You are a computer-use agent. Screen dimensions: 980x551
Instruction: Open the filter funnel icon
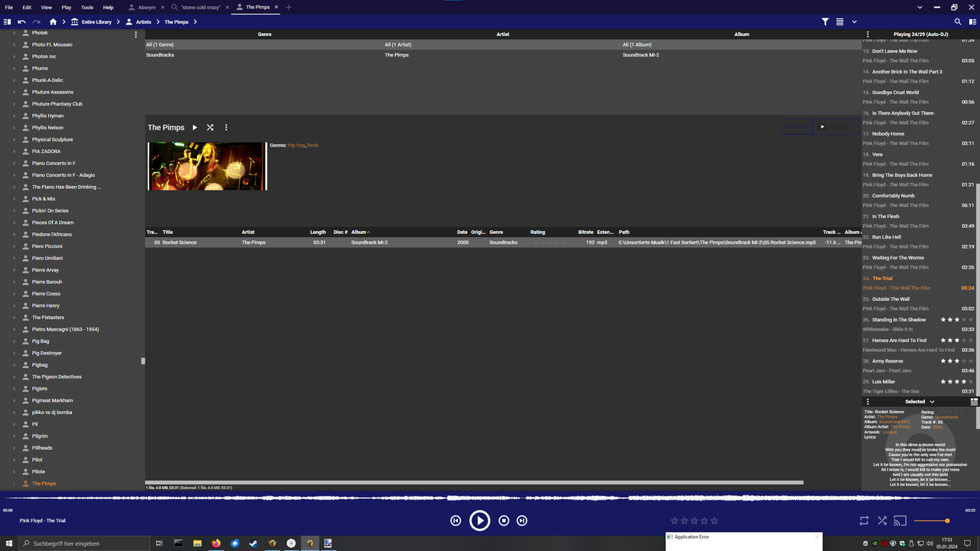[825, 22]
